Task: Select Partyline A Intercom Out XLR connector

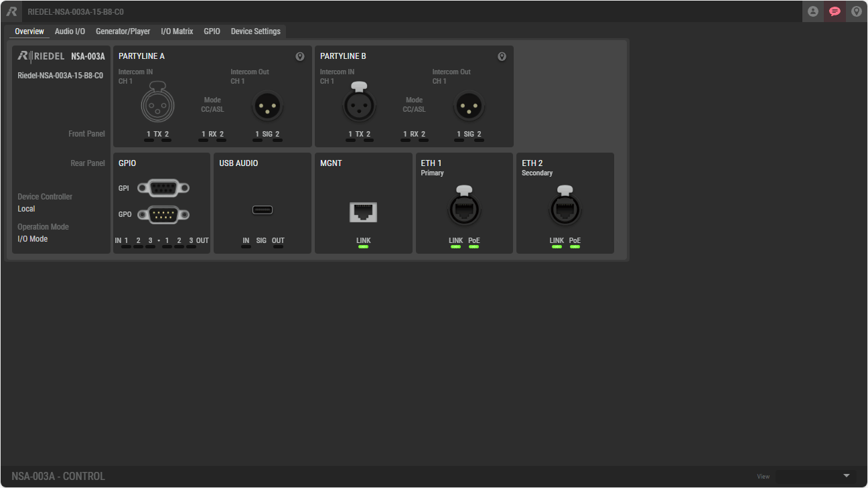Action: 268,106
